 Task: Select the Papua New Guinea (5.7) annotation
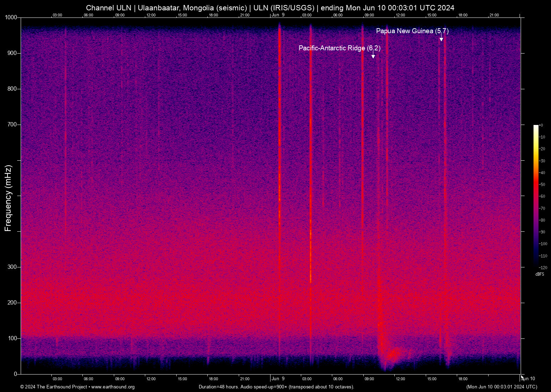[412, 31]
